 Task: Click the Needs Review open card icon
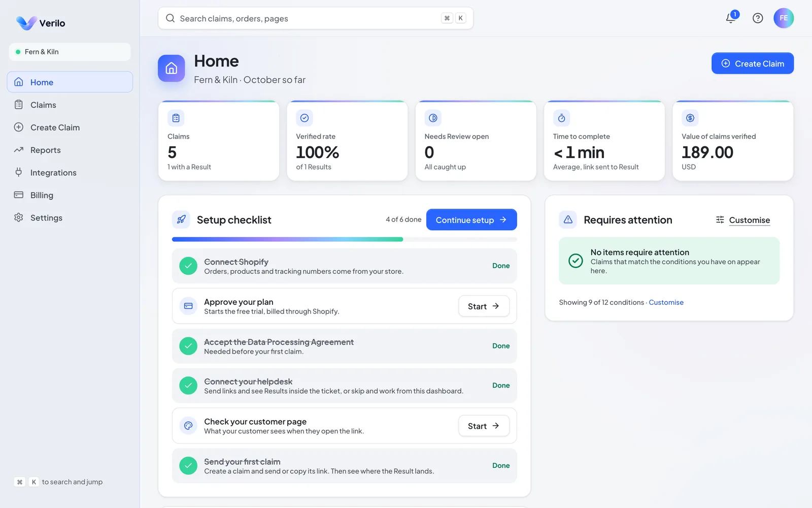[433, 118]
